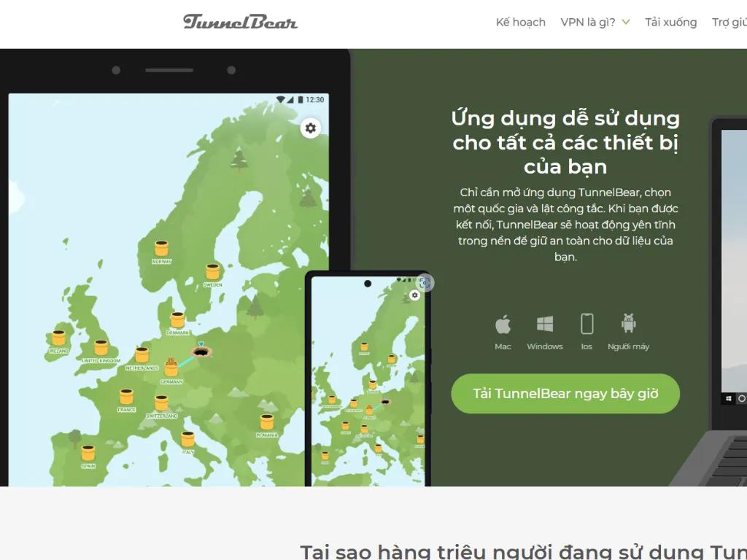Image resolution: width=747 pixels, height=560 pixels.
Task: Select the Mac platform icon
Action: [x=503, y=324]
